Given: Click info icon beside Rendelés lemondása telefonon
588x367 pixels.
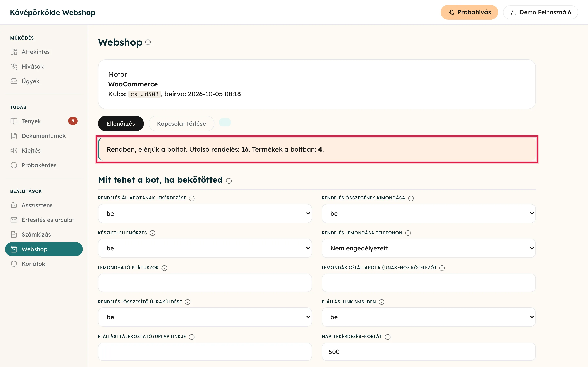Looking at the screenshot, I should coord(408,233).
